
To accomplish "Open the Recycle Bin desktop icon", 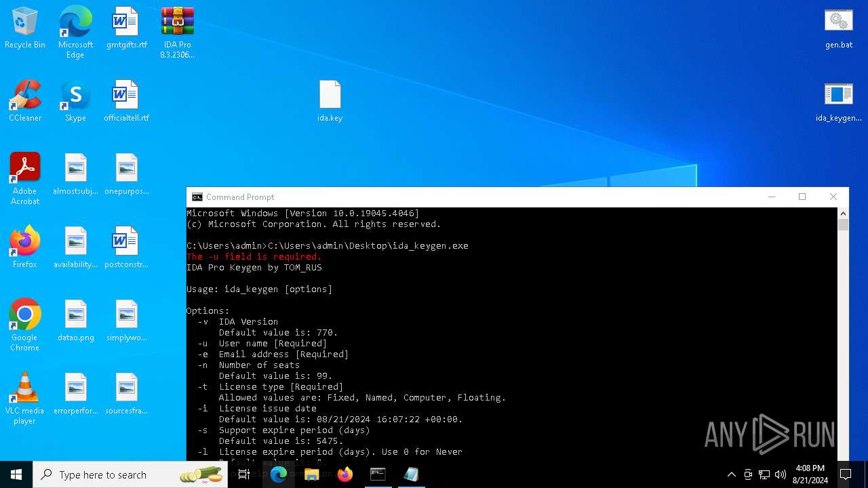I will [x=25, y=28].
